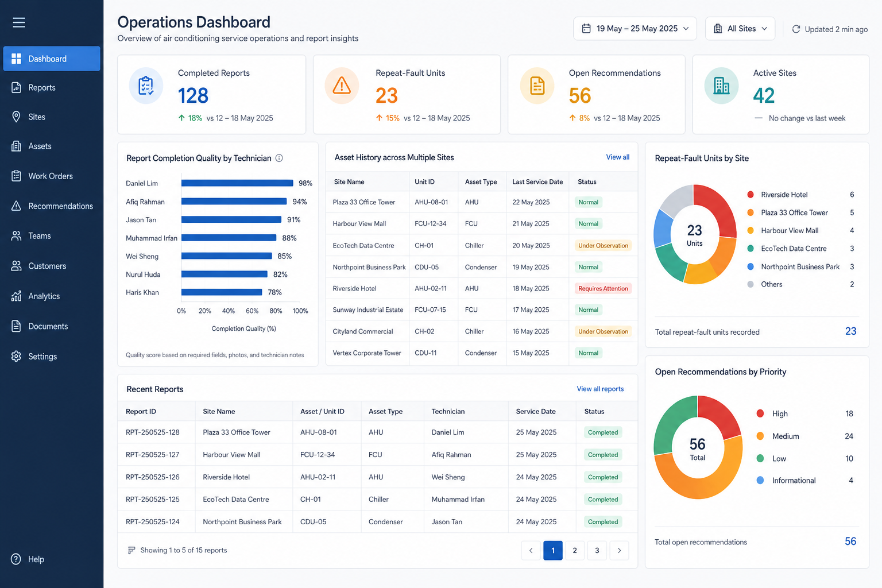This screenshot has width=882, height=588.
Task: Click the building icon beside All Sites
Action: coord(718,28)
